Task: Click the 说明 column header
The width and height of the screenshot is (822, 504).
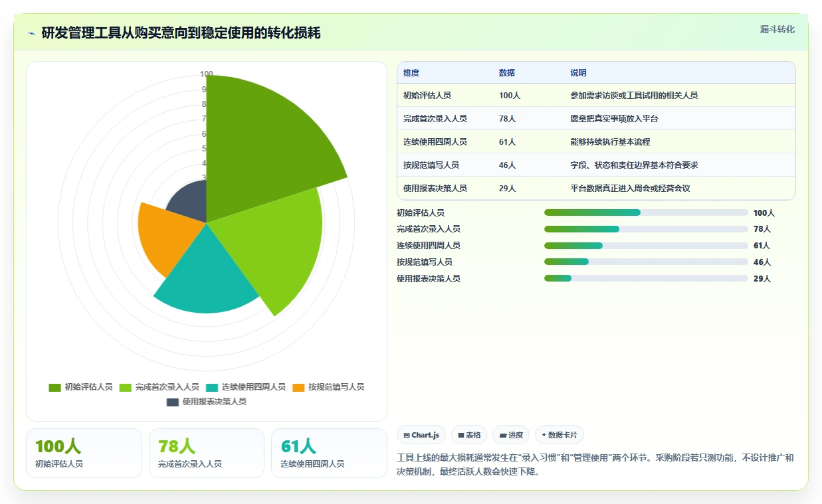Action: pyautogui.click(x=578, y=73)
